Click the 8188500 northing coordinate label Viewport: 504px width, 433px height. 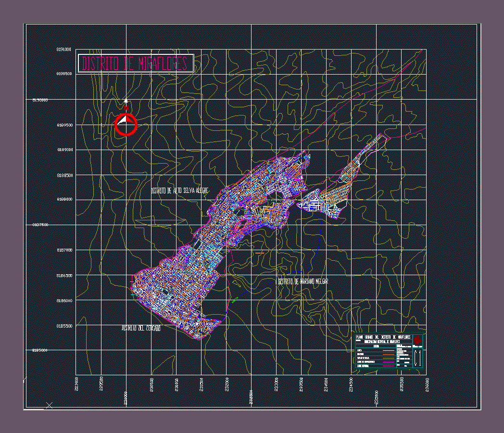pyautogui.click(x=65, y=176)
